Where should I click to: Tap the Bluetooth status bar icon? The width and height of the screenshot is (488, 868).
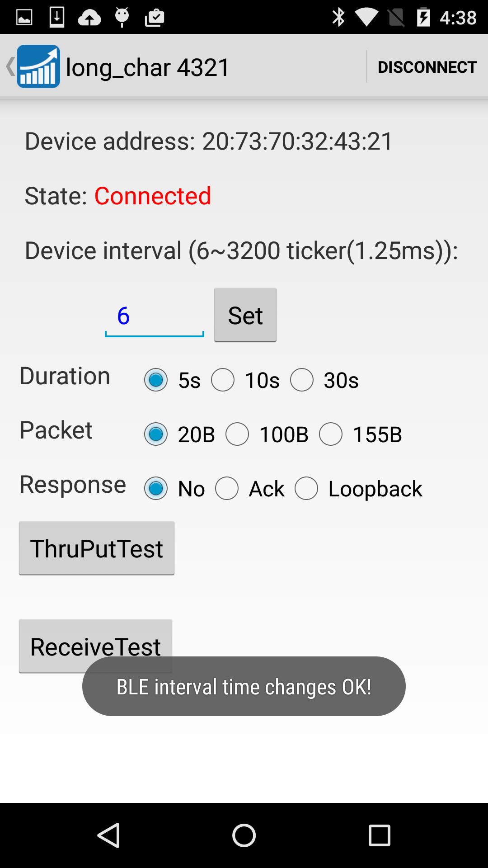click(338, 18)
